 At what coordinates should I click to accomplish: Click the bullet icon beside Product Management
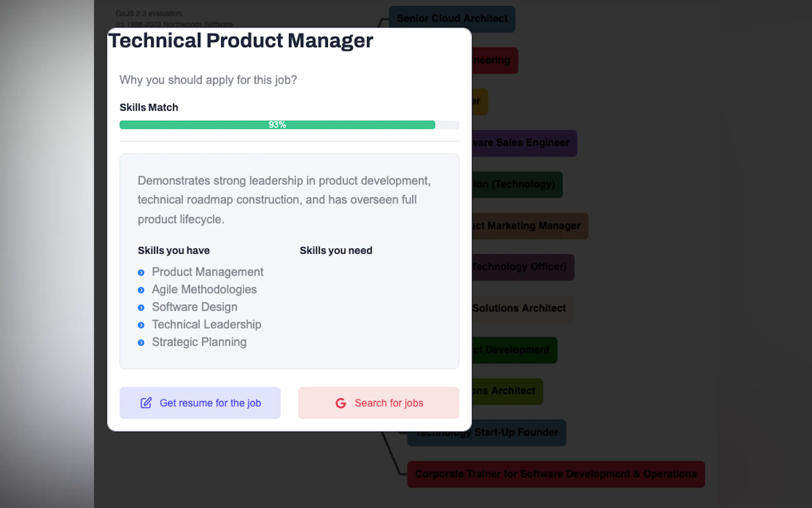coord(141,273)
